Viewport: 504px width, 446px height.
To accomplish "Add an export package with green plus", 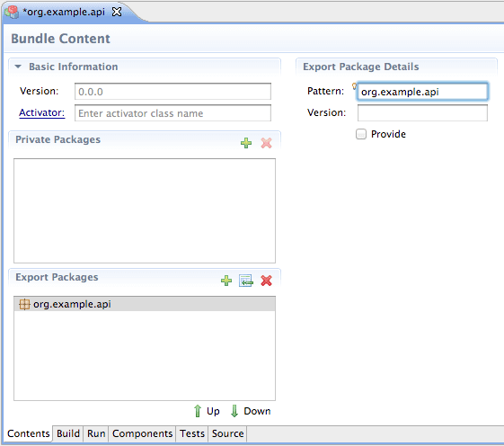I will coord(226,281).
